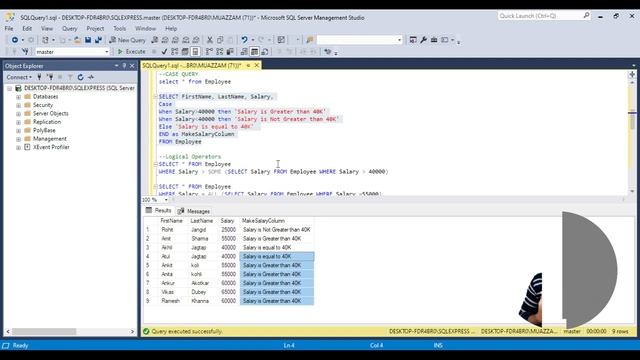This screenshot has width=640, height=360.
Task: Refresh the Object Explorer tree
Action: (x=80, y=77)
